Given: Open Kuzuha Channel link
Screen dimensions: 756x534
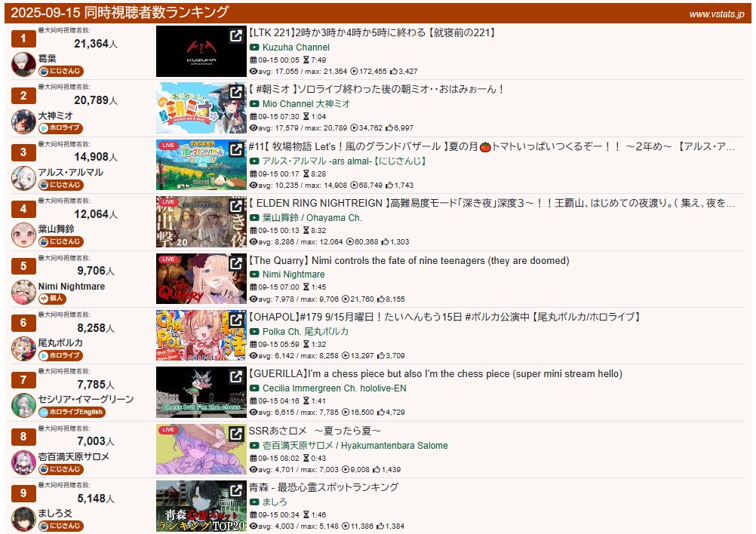Looking at the screenshot, I should [296, 48].
